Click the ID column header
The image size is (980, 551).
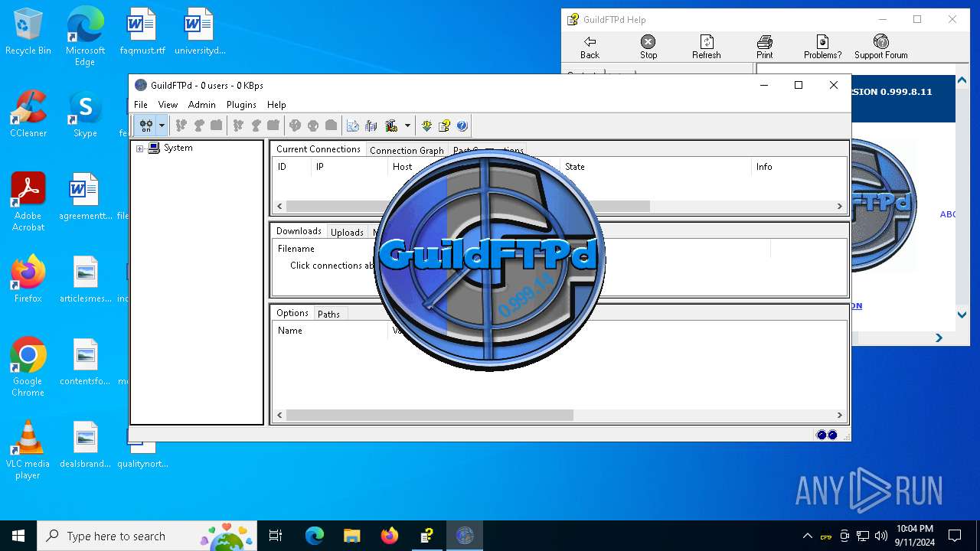(292, 167)
